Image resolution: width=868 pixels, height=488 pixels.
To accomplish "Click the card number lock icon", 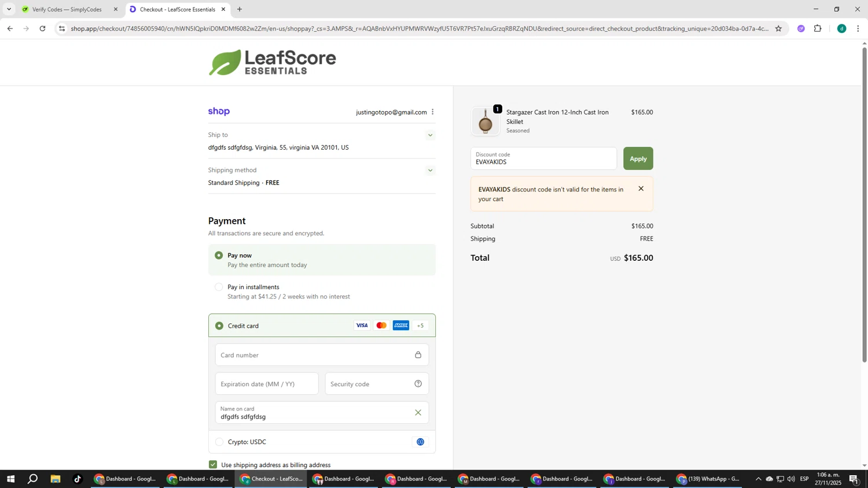I will (x=418, y=355).
